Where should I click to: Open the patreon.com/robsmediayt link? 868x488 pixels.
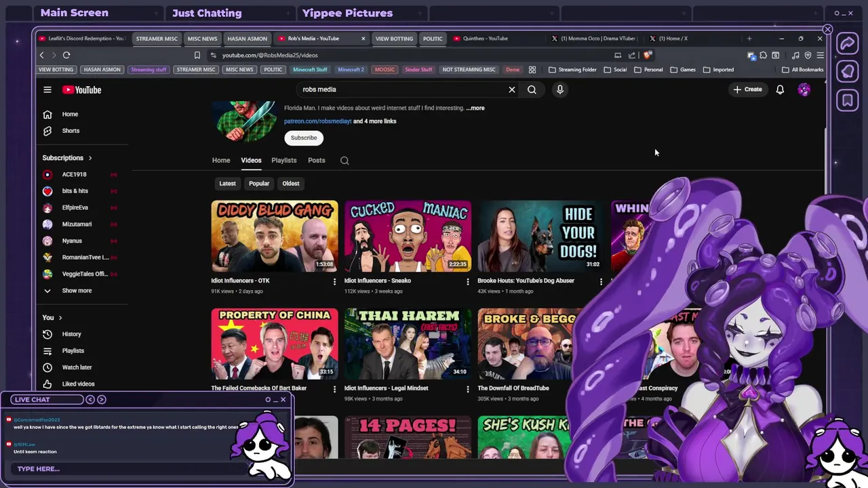317,121
